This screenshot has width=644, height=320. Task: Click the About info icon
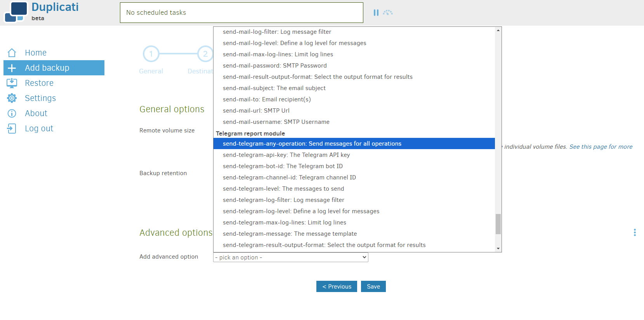click(x=12, y=113)
